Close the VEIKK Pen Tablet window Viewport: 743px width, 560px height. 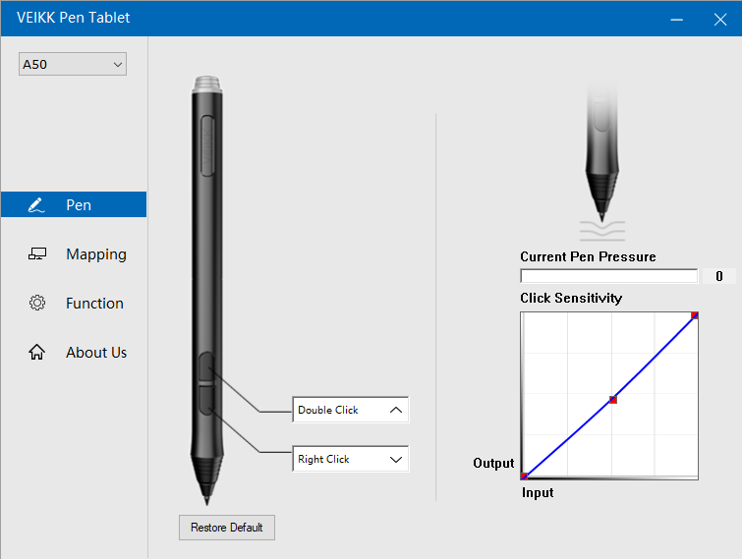point(720,19)
